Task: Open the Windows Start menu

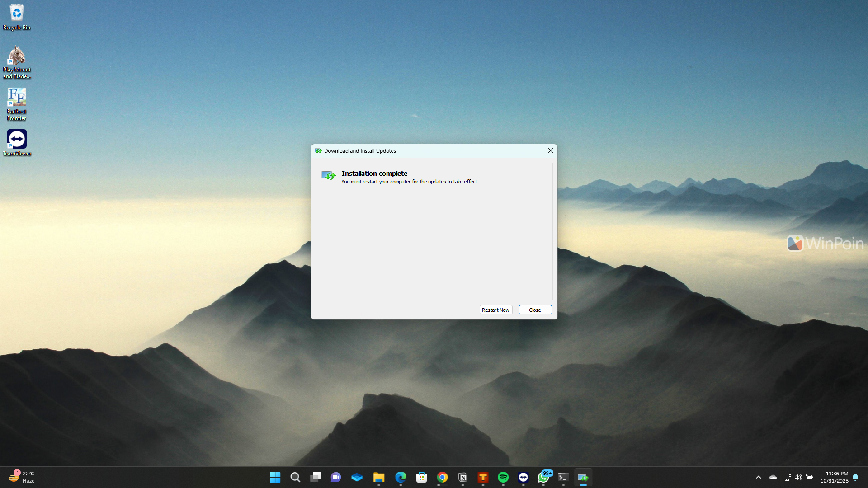Action: tap(275, 477)
